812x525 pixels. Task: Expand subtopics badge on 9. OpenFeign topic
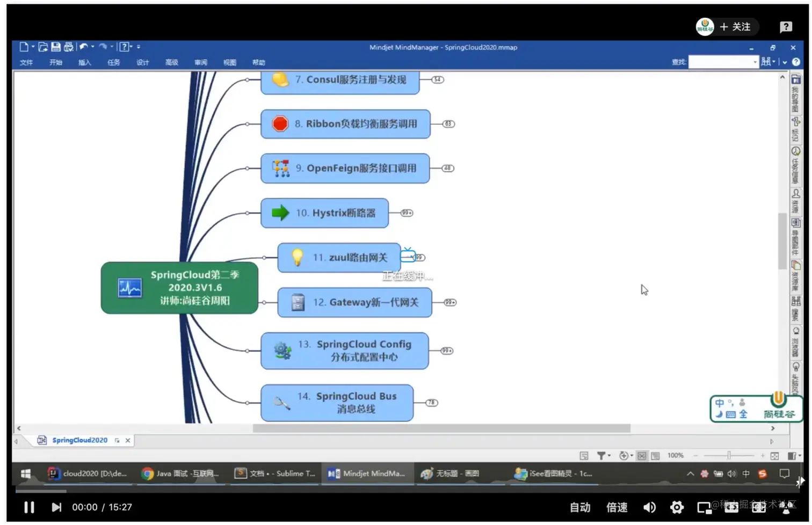448,168
